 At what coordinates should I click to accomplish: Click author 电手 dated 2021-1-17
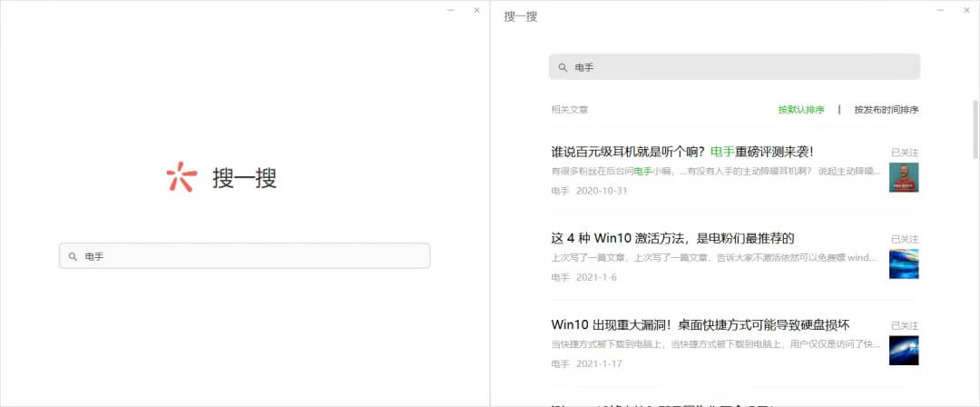point(561,363)
